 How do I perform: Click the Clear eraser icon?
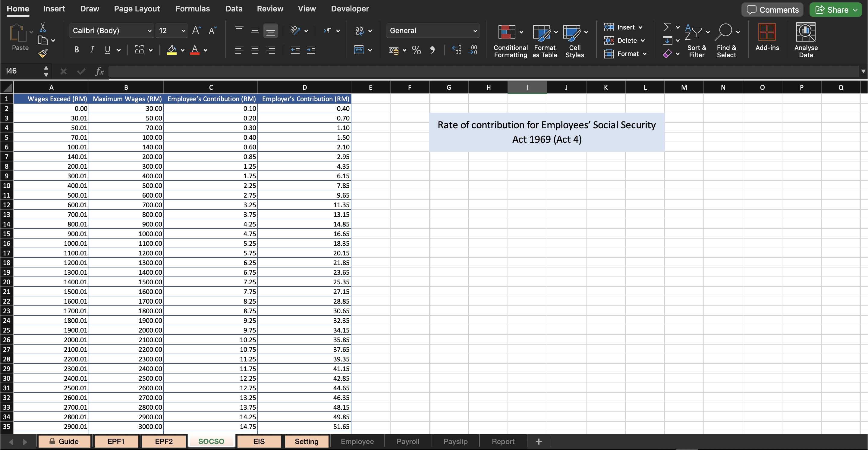[668, 54]
